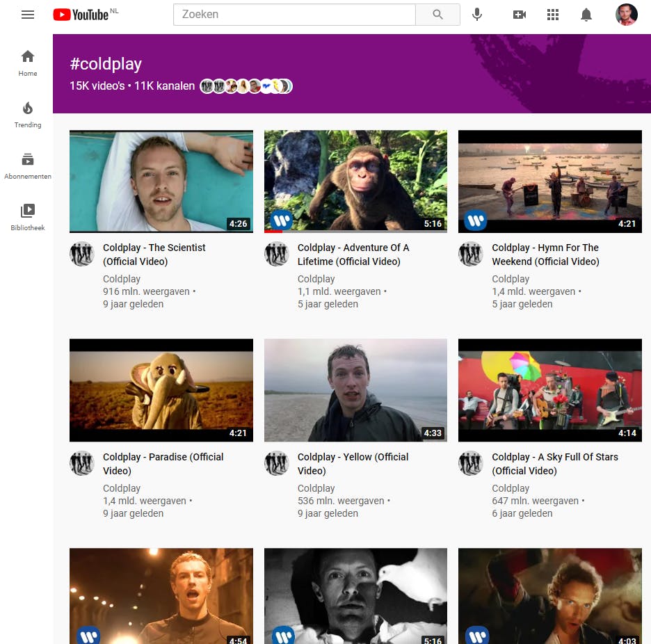
Task: Click the 4:14 duration badge
Action: point(627,433)
